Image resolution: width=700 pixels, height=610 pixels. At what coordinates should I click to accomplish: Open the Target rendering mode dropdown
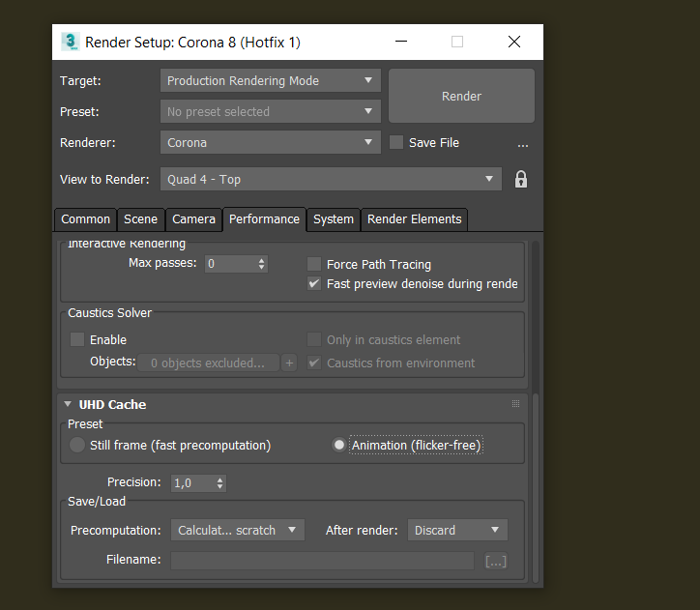270,81
